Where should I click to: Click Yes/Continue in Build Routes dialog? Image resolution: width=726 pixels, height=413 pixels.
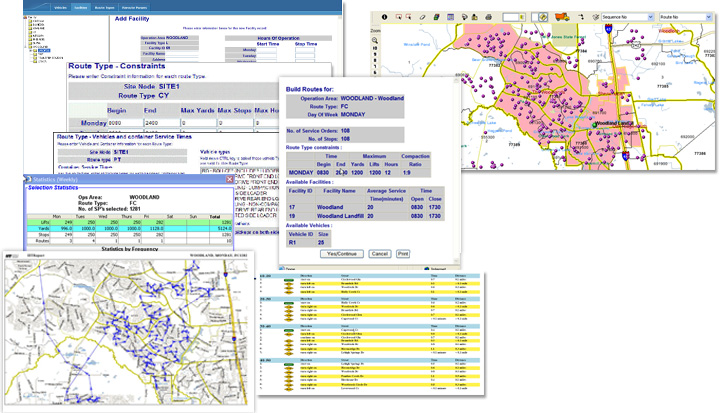(x=342, y=254)
